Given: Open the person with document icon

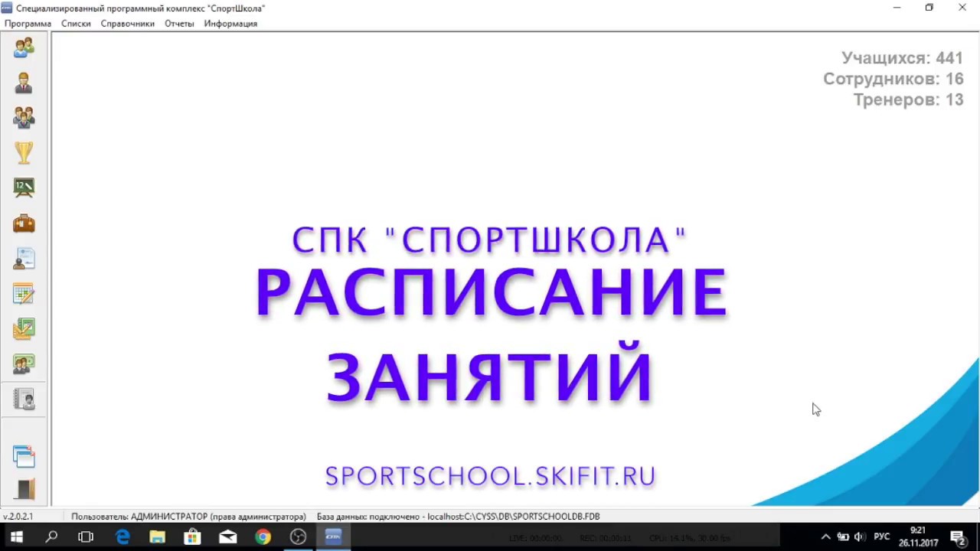Looking at the screenshot, I should pyautogui.click(x=24, y=259).
